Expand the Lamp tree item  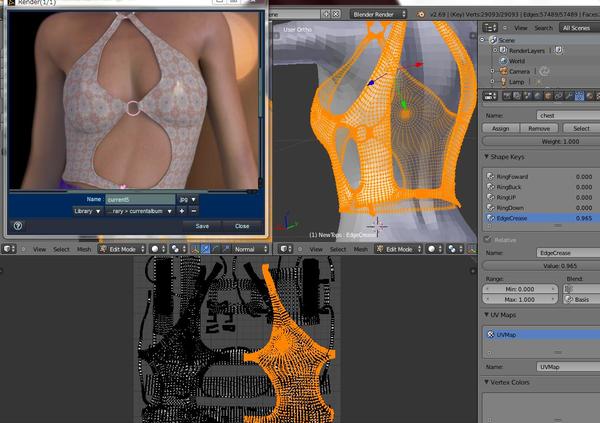(x=493, y=82)
